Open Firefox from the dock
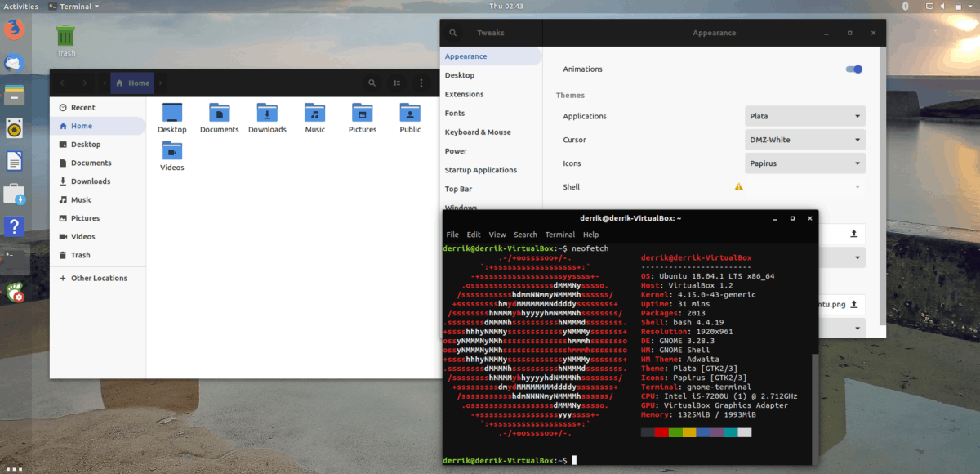The height and width of the screenshot is (474, 980). 15,30
